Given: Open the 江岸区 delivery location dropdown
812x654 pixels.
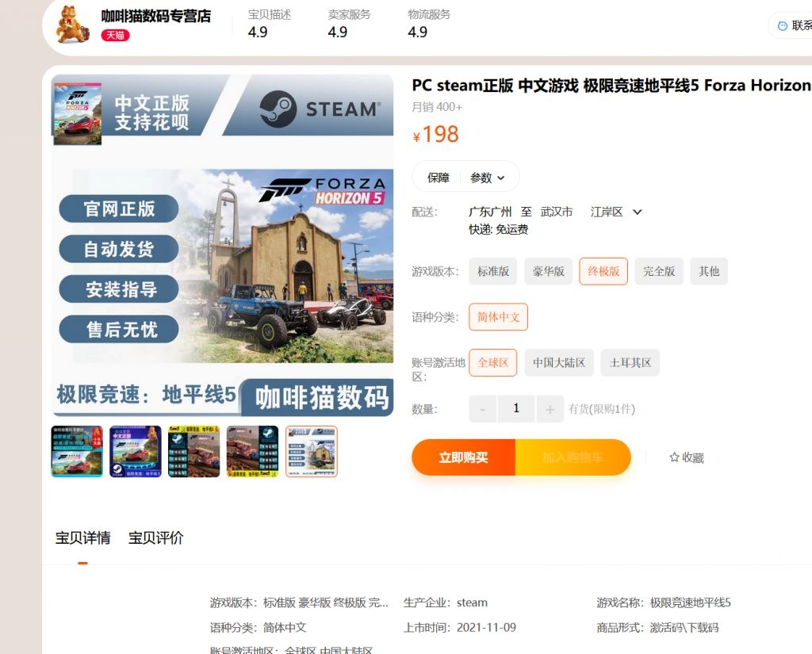Looking at the screenshot, I should pos(615,212).
